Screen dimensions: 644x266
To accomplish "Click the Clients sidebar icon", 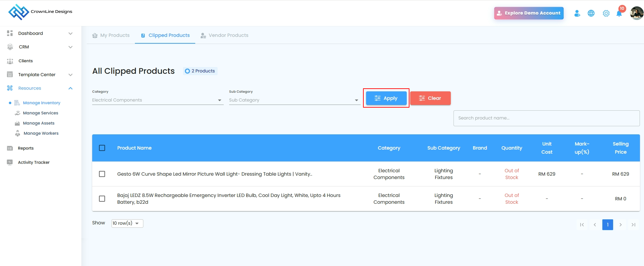I will click(x=10, y=61).
